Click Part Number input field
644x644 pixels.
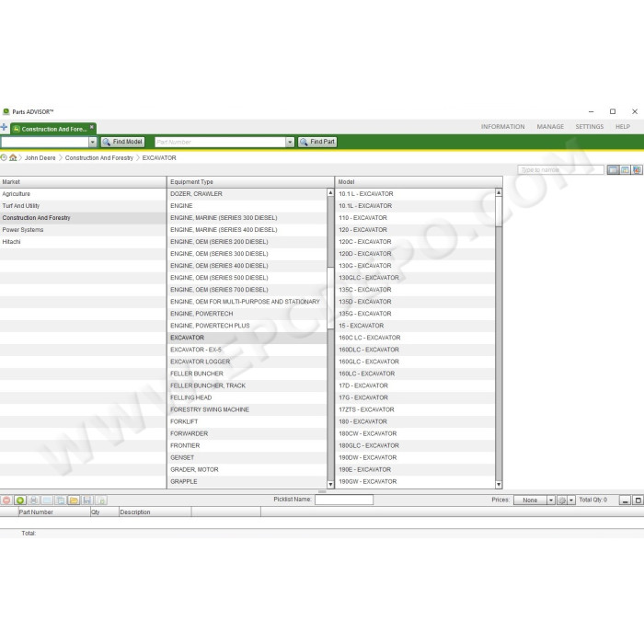[220, 142]
